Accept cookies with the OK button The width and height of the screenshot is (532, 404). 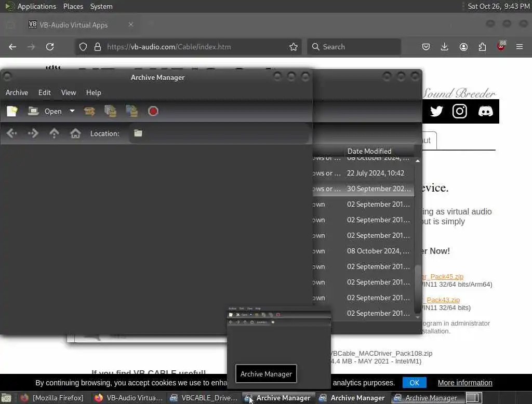414,383
